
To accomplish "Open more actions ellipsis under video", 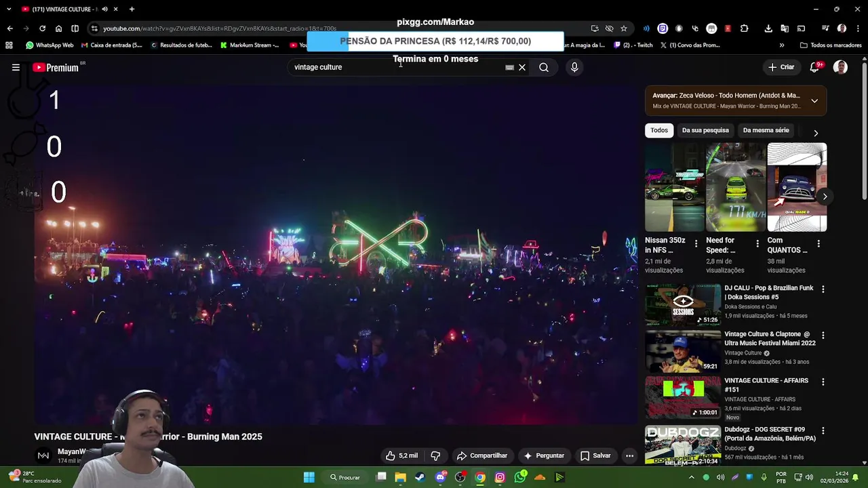I will point(629,455).
